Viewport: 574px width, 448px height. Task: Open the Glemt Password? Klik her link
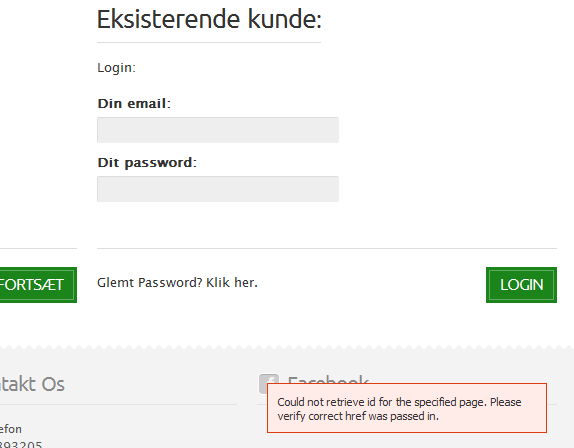(177, 283)
